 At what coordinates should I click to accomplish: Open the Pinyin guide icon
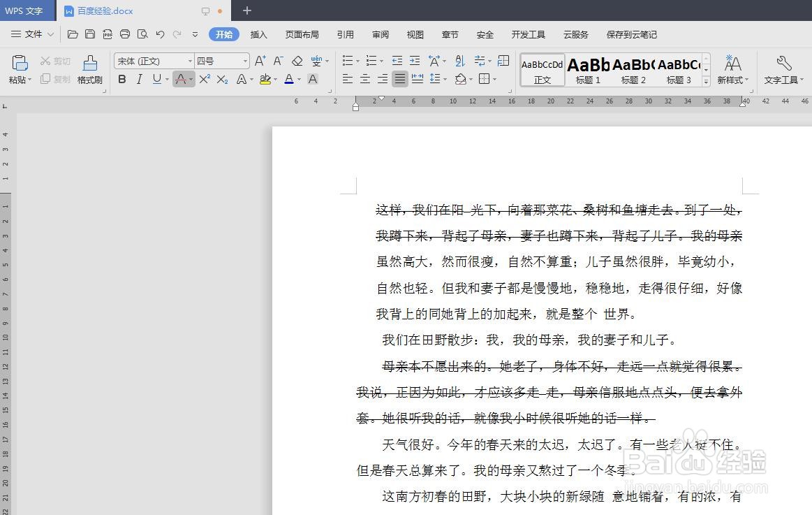(316, 60)
